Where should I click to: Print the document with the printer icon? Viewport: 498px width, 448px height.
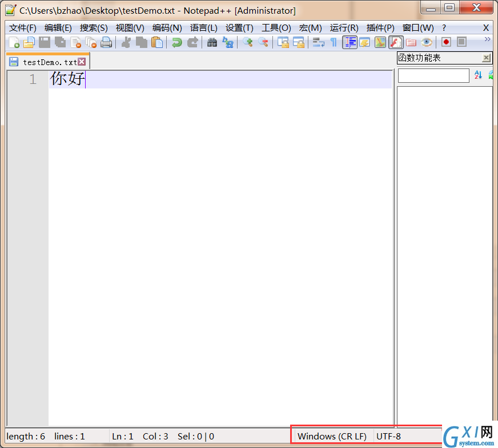[106, 42]
